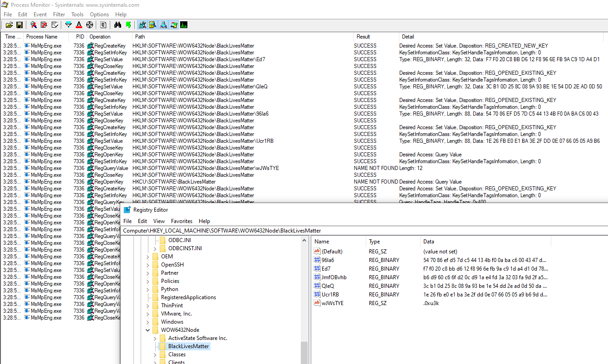Click the Save capture disk icon

(20, 25)
